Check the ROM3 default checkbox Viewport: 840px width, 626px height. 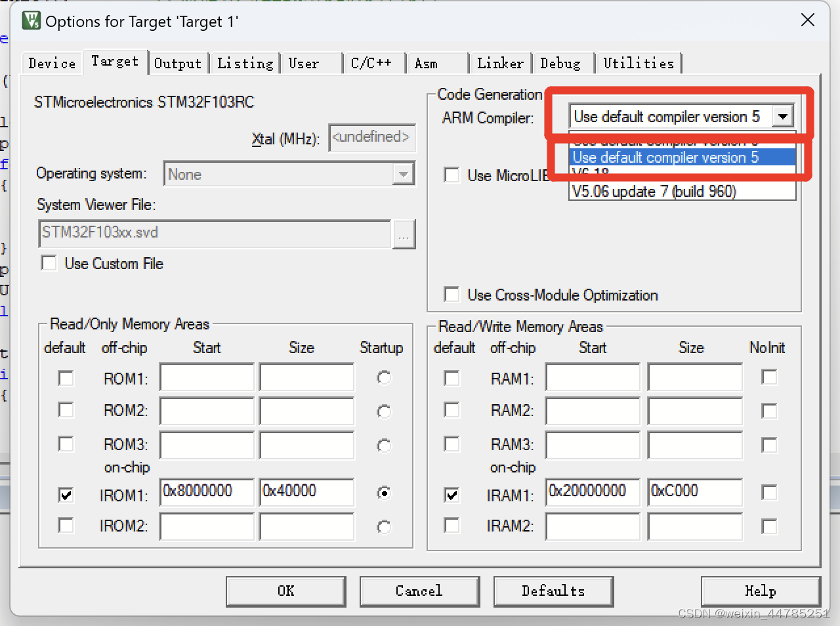click(66, 444)
